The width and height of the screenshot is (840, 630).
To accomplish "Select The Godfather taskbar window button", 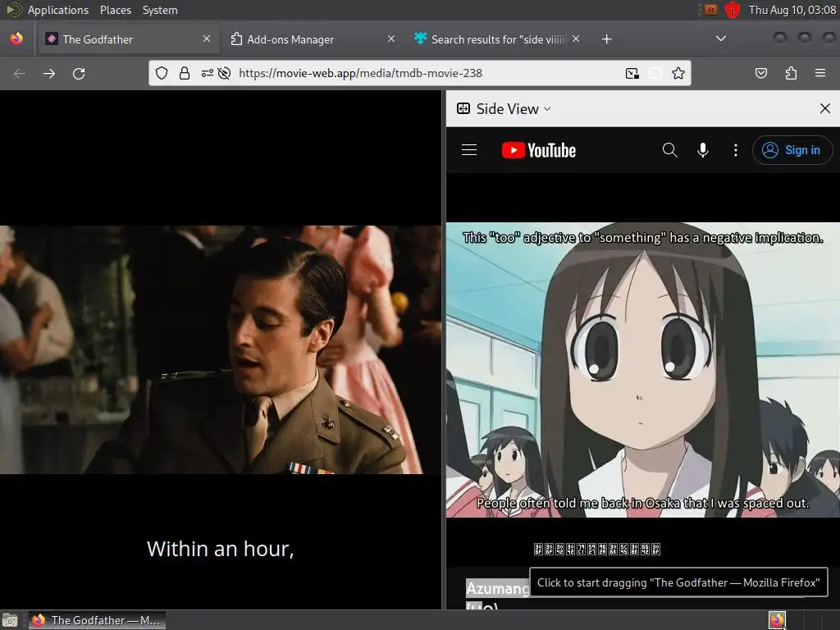I will point(97,620).
